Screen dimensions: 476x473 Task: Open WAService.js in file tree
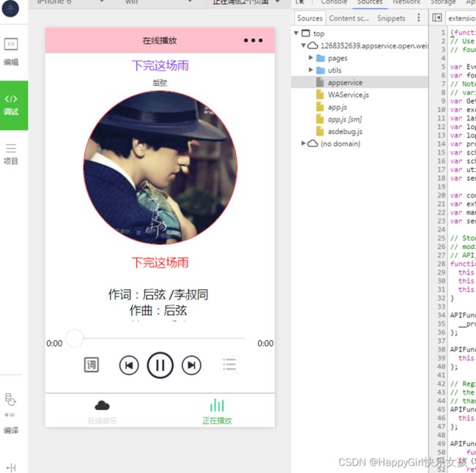348,94
